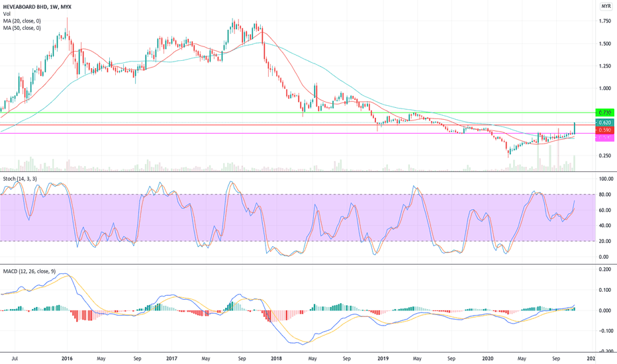
Task: Click the green 0.730 price label
Action: (605, 113)
